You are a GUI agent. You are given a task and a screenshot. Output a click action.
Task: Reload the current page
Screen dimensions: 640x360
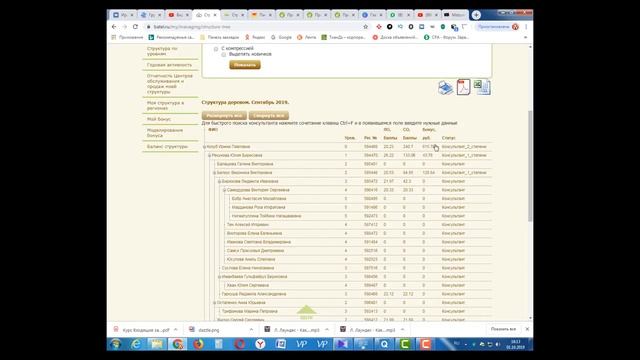pos(135,27)
